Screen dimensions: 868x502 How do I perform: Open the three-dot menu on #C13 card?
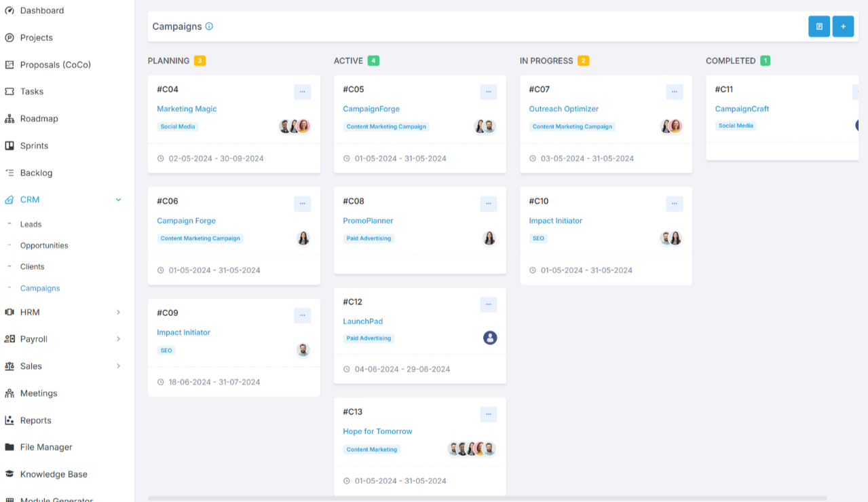click(x=488, y=414)
